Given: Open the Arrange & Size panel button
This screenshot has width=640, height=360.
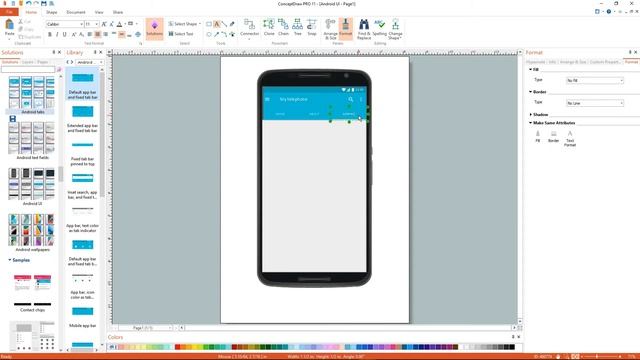Looking at the screenshot, I should pos(330,29).
